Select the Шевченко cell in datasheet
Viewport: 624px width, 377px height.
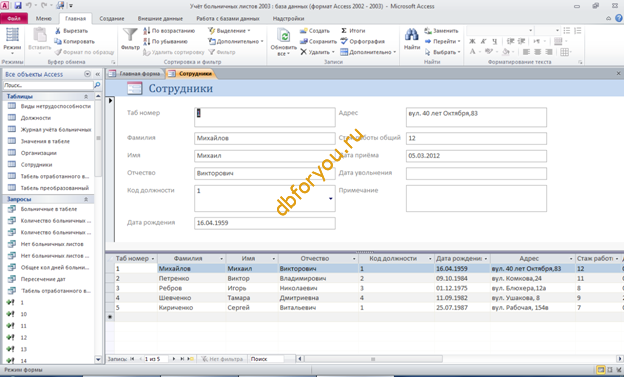point(192,298)
